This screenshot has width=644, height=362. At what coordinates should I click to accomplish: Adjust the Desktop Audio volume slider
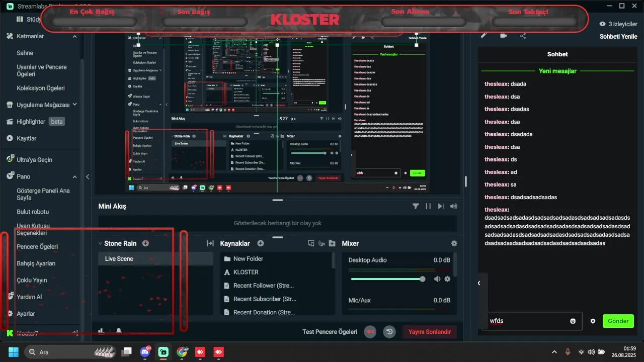[387, 279]
